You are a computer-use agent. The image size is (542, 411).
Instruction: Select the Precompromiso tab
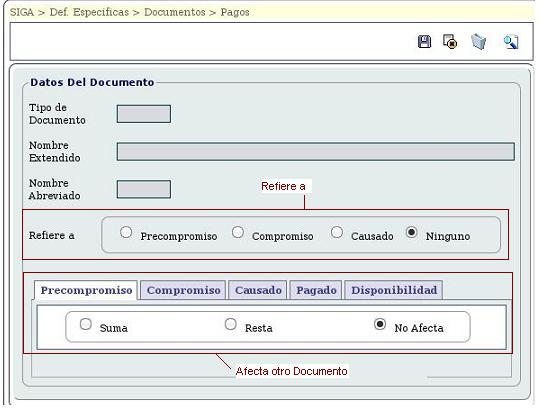[x=86, y=290]
